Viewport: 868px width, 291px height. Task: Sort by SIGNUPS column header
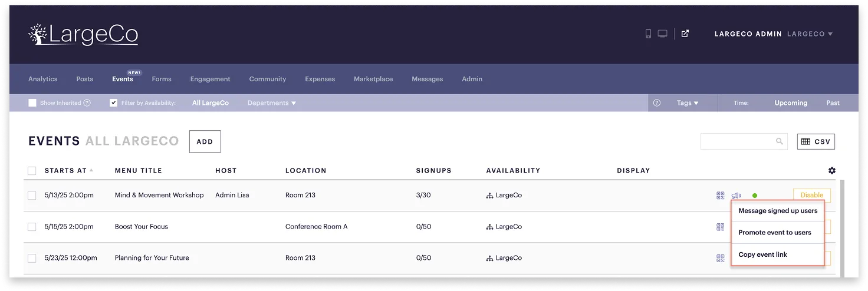433,171
